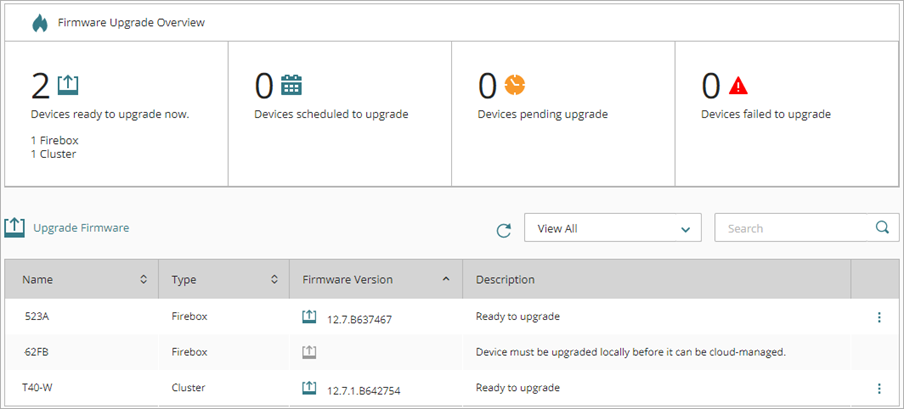Viewport: 904px width, 409px height.
Task: Click the upgrade icon in the 523A row
Action: [x=309, y=316]
